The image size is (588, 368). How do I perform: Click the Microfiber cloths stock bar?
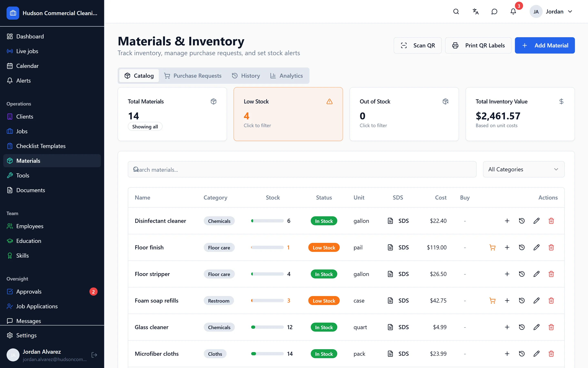[x=267, y=354]
